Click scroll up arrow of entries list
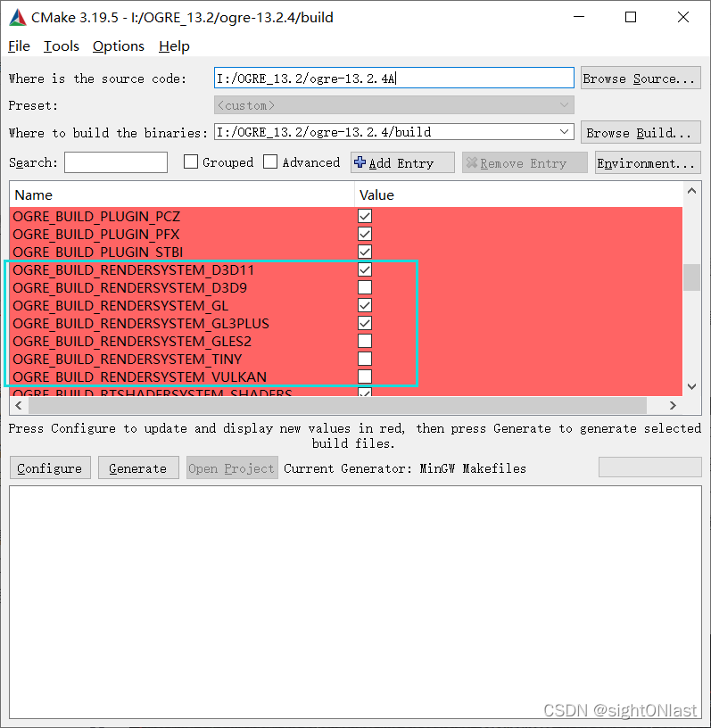711x728 pixels. pyautogui.click(x=691, y=191)
